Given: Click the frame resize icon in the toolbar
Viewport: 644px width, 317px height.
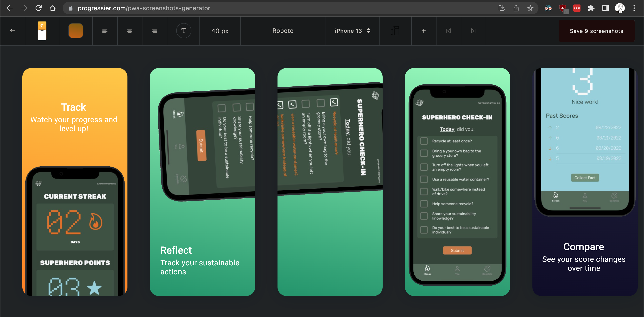Looking at the screenshot, I should 395,31.
